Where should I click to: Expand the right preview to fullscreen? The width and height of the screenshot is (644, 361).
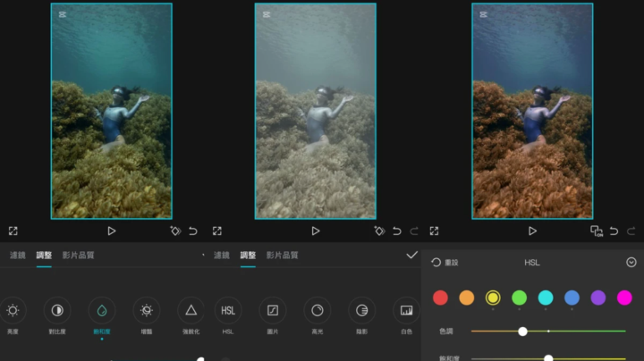click(434, 231)
